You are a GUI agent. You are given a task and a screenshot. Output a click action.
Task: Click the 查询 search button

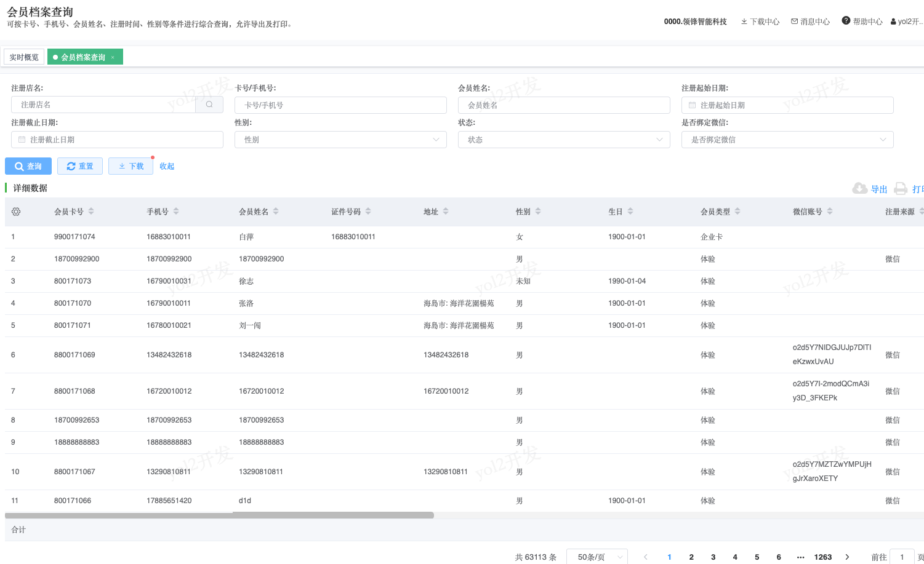click(28, 166)
